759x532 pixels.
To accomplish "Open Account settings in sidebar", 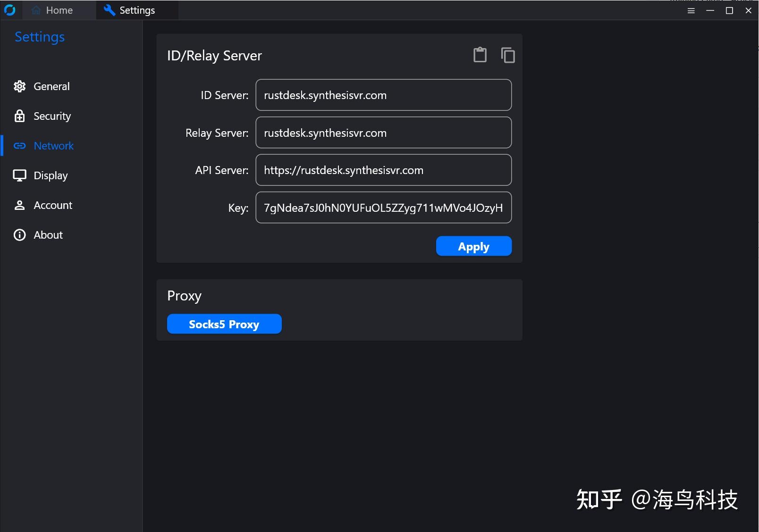I will tap(71, 205).
